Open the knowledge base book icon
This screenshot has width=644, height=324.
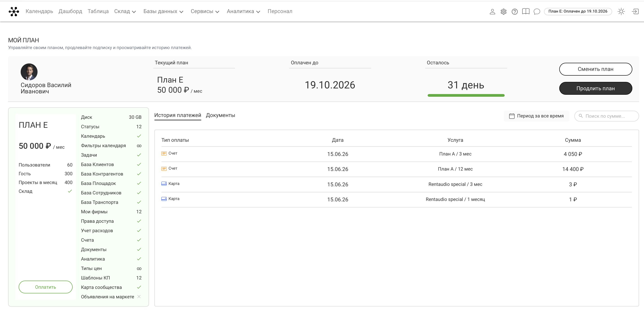point(526,11)
